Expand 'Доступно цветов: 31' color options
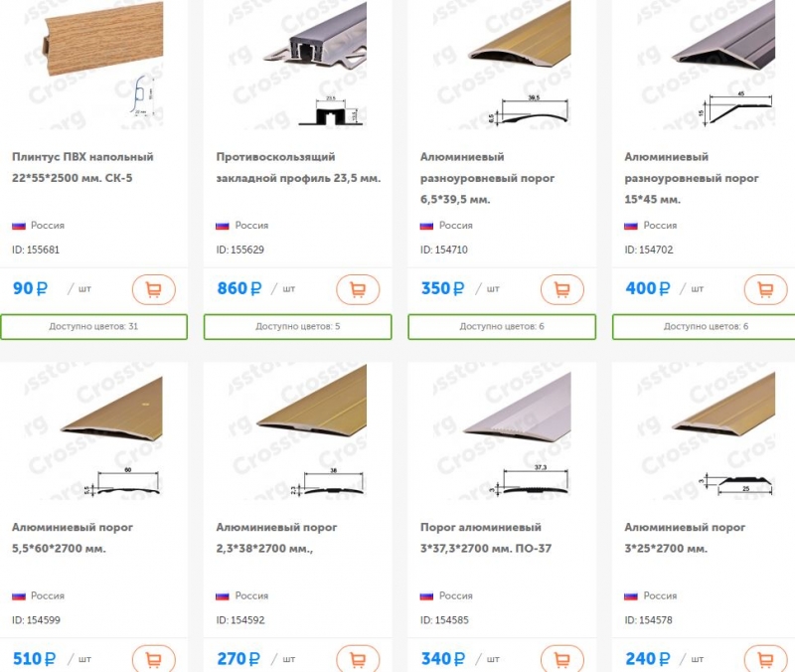Viewport: 795px width, 672px height. (93, 327)
